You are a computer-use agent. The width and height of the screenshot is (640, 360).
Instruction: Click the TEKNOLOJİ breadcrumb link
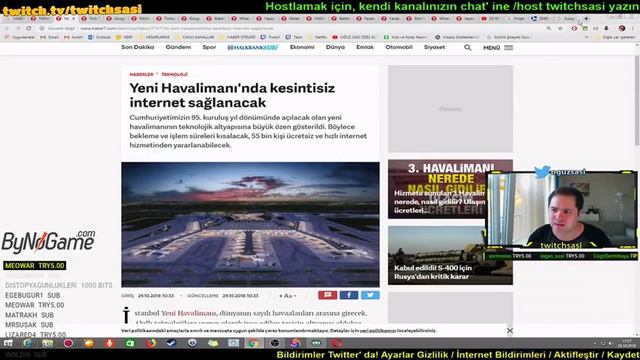pyautogui.click(x=174, y=74)
